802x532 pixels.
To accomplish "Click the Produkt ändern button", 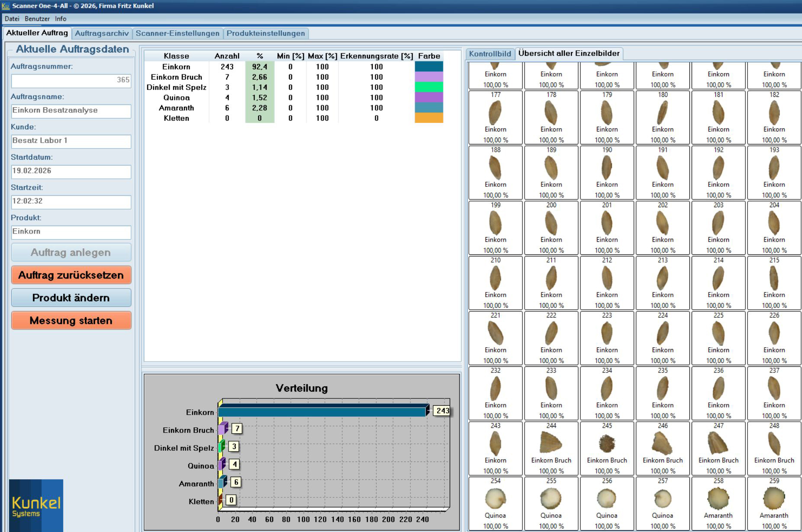I will (71, 298).
